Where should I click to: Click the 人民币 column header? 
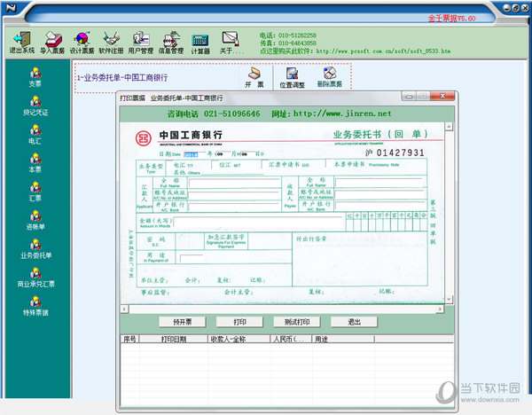click(x=291, y=339)
